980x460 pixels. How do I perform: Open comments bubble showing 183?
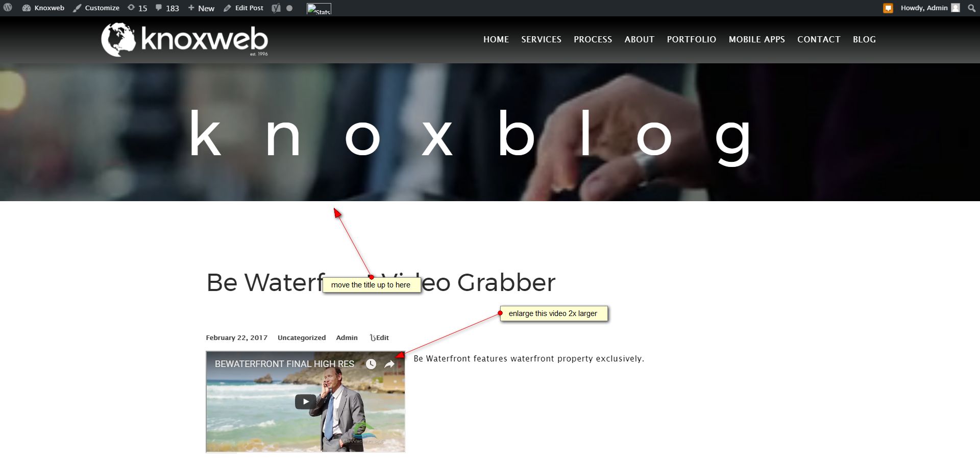point(167,8)
